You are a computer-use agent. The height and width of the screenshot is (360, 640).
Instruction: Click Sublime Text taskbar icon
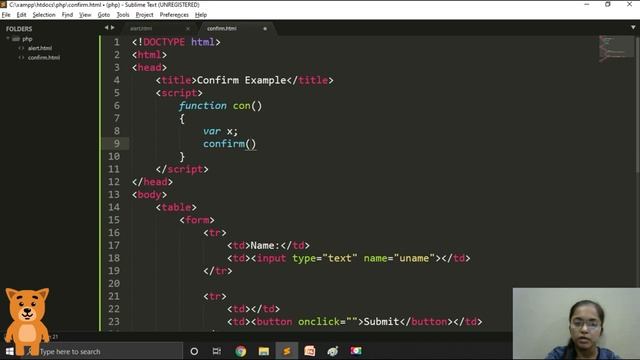287,351
